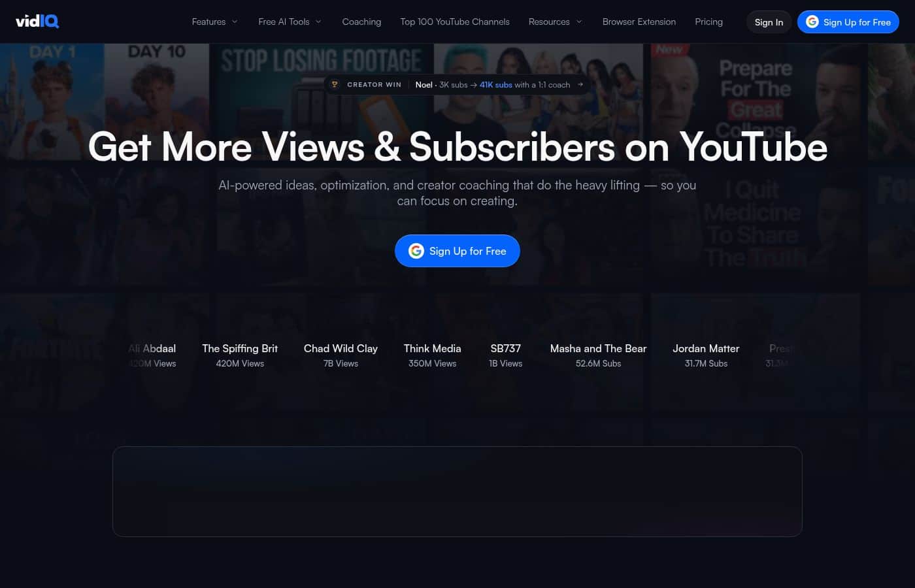Click the 31.7M Subs text

(x=706, y=363)
